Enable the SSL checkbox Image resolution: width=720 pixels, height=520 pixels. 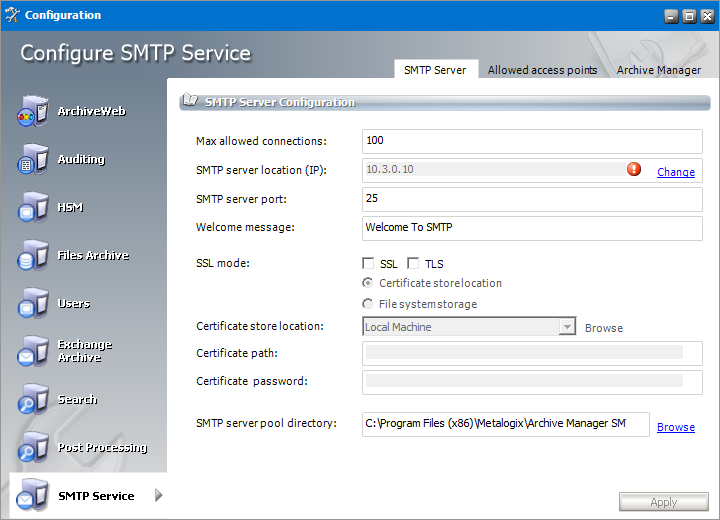(368, 264)
